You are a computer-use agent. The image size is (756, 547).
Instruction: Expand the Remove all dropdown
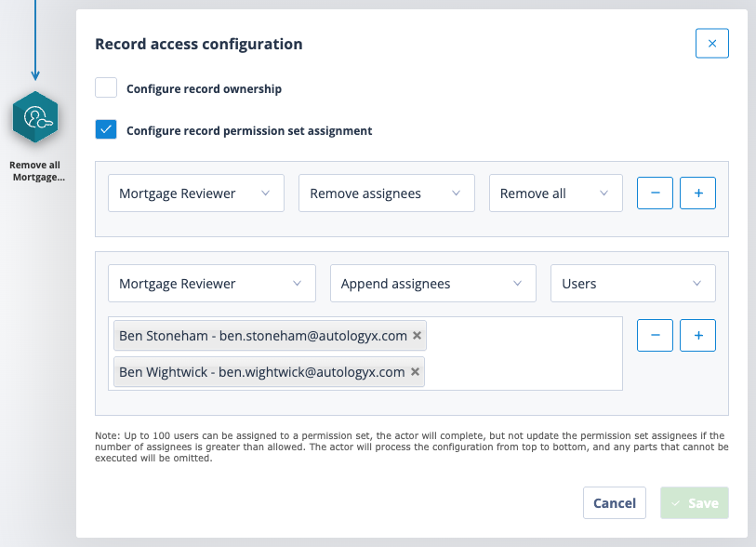point(555,193)
